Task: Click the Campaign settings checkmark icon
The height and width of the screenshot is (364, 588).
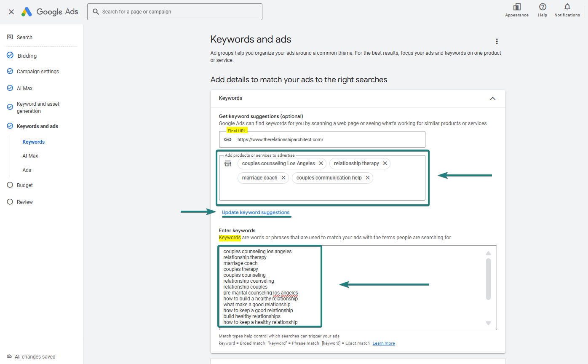Action: 10,71
